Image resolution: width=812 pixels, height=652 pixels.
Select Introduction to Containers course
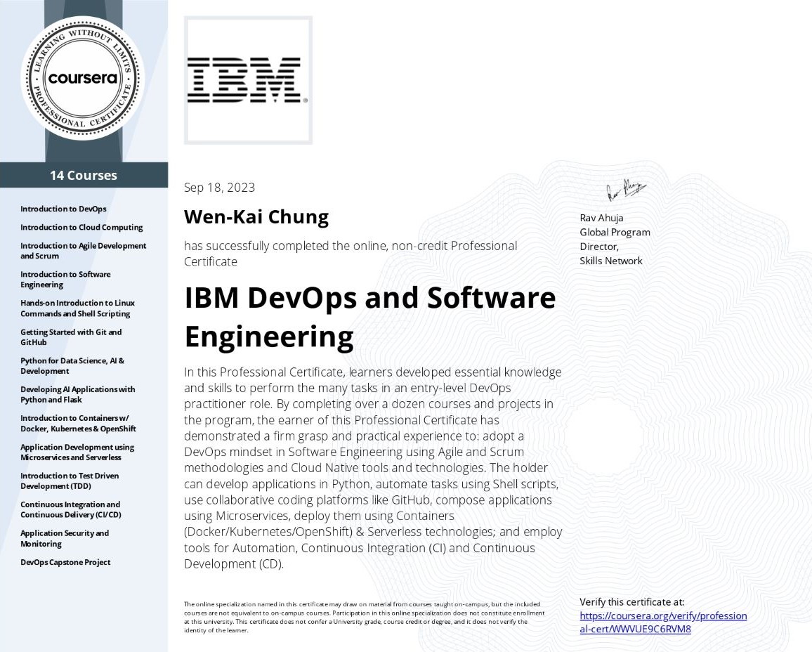click(78, 423)
